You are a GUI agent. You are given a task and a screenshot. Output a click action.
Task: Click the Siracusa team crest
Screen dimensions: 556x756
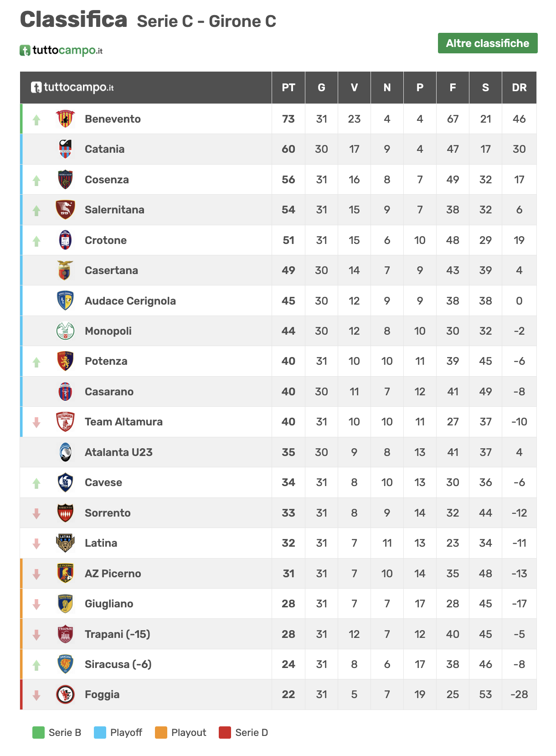point(65,664)
